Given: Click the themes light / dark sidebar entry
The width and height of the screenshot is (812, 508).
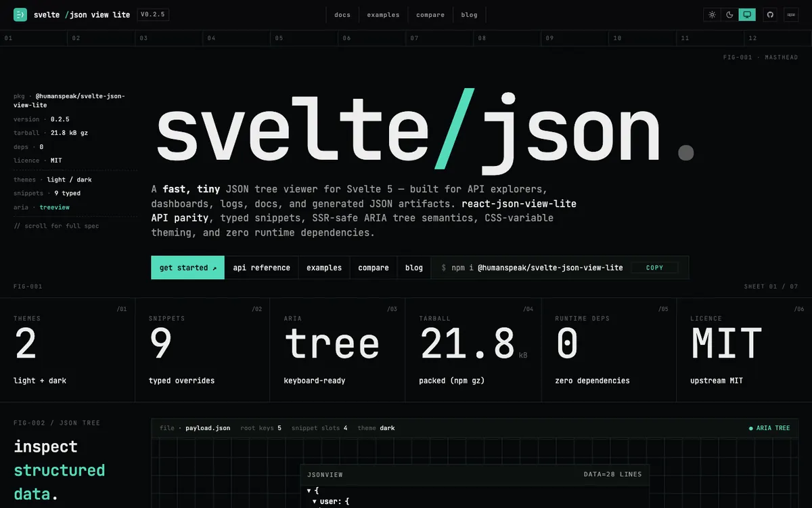Looking at the screenshot, I should pyautogui.click(x=53, y=179).
